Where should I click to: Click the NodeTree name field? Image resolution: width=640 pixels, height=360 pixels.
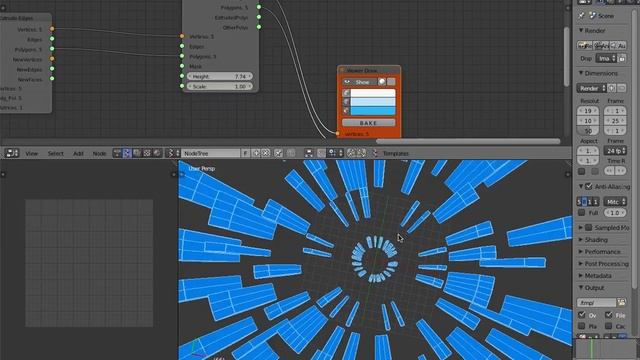click(210, 153)
